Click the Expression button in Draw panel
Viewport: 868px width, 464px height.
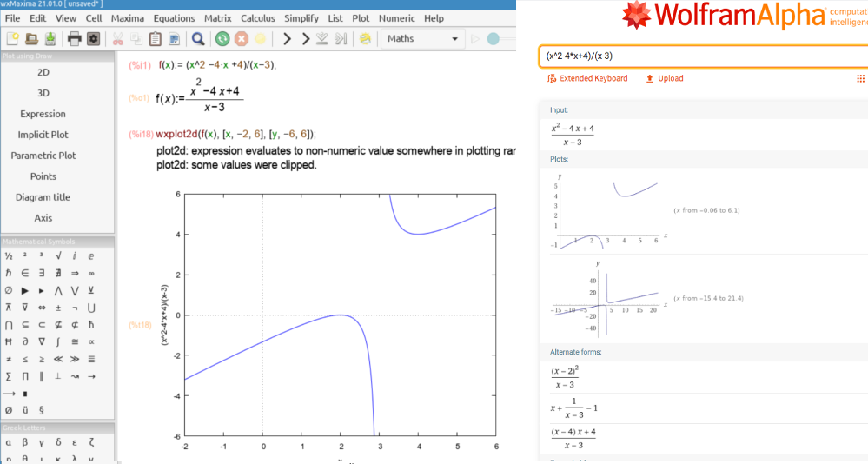point(43,114)
